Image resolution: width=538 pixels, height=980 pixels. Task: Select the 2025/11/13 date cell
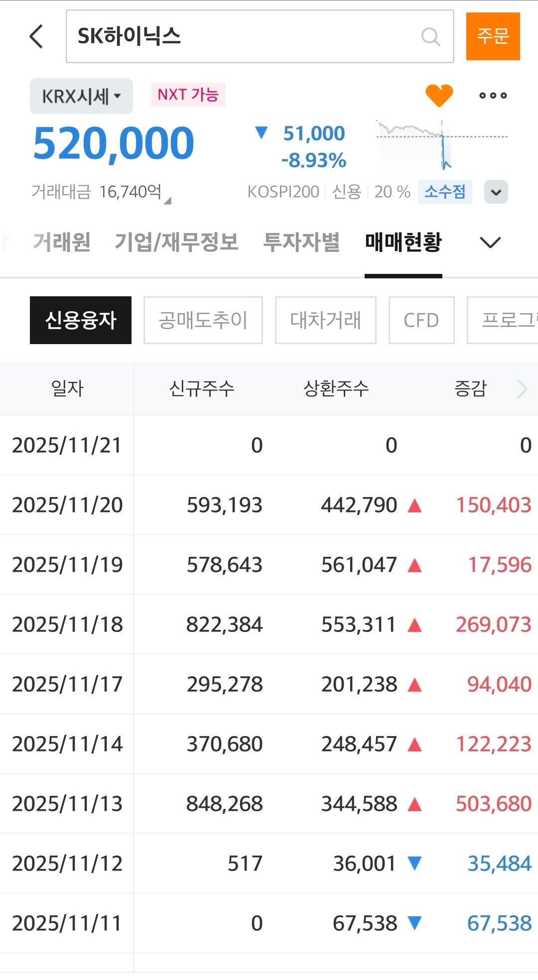(x=67, y=804)
